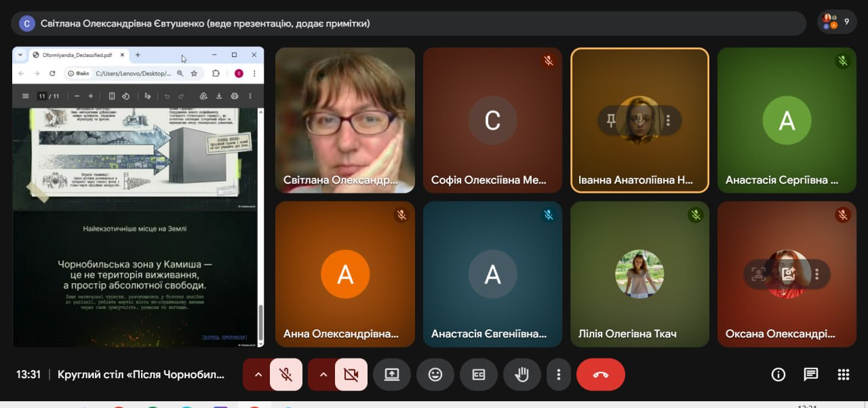Pin Іванна Анатоліївна's tile
The image size is (868, 408).
point(612,121)
